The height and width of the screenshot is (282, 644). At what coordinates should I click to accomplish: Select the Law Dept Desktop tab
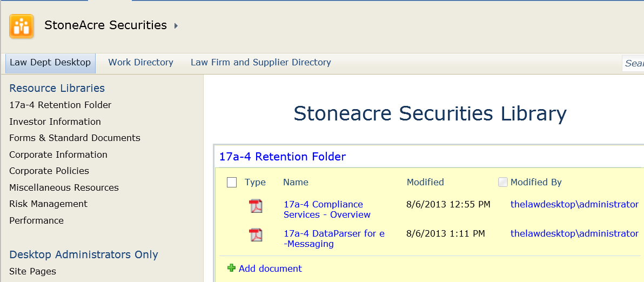pyautogui.click(x=50, y=63)
